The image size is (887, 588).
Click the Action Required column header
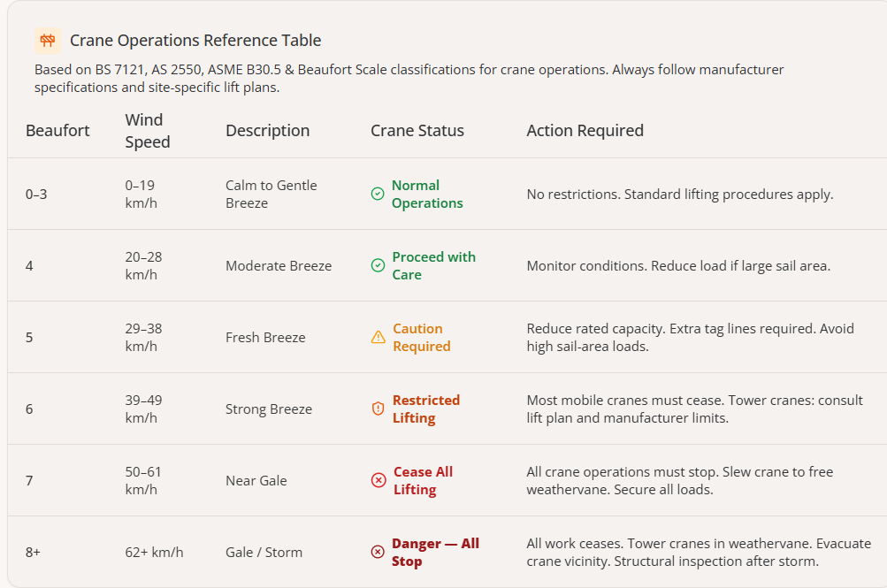click(x=585, y=131)
